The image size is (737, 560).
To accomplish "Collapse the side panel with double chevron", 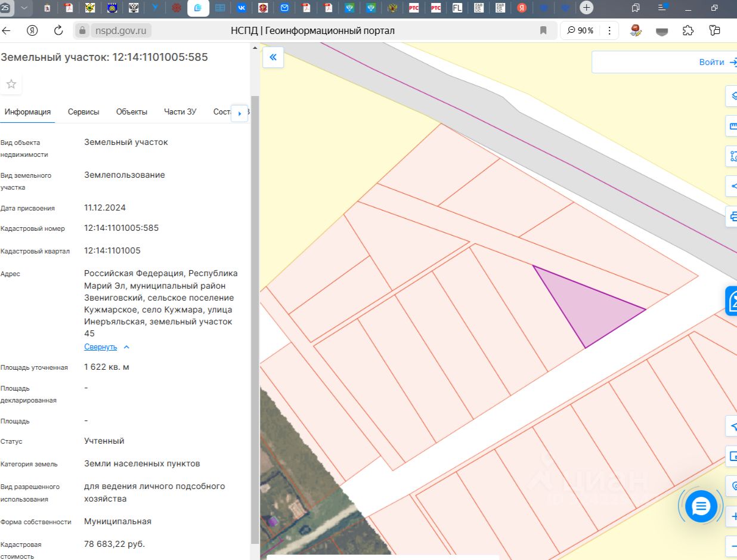I will pyautogui.click(x=273, y=57).
